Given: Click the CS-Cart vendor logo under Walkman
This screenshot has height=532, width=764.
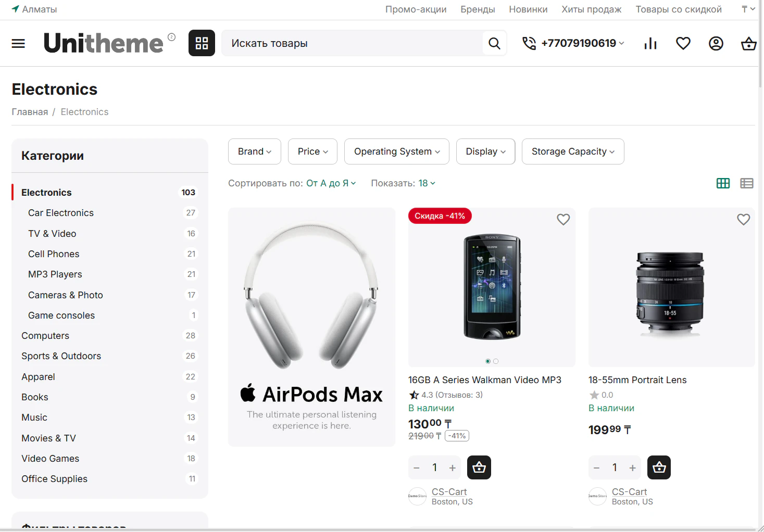Looking at the screenshot, I should point(417,497).
